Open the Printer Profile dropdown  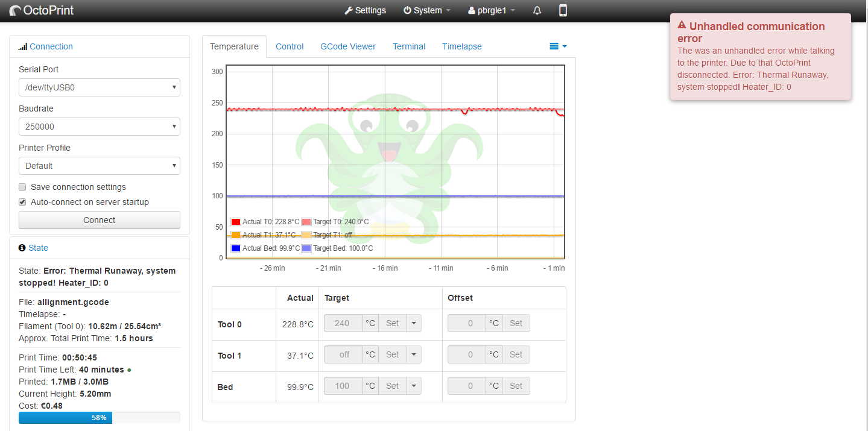100,166
